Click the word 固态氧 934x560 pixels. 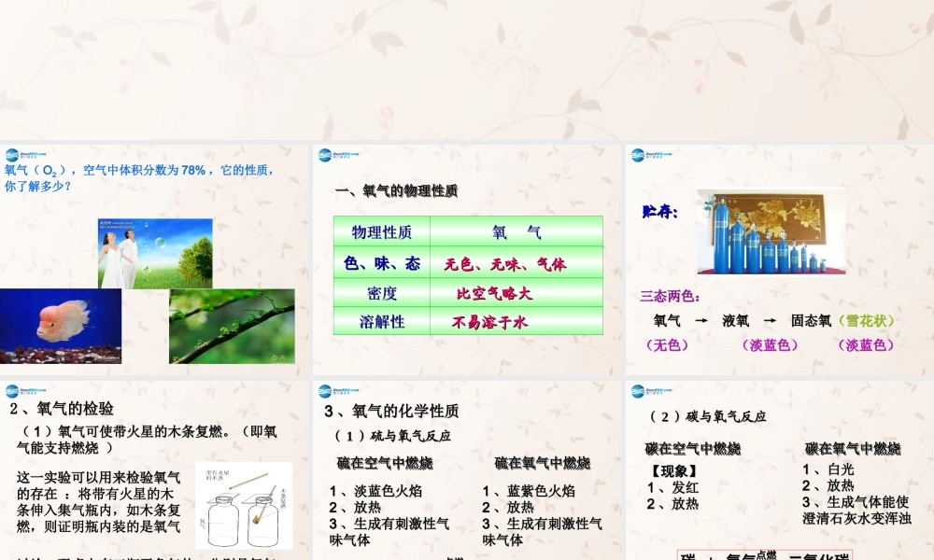811,321
